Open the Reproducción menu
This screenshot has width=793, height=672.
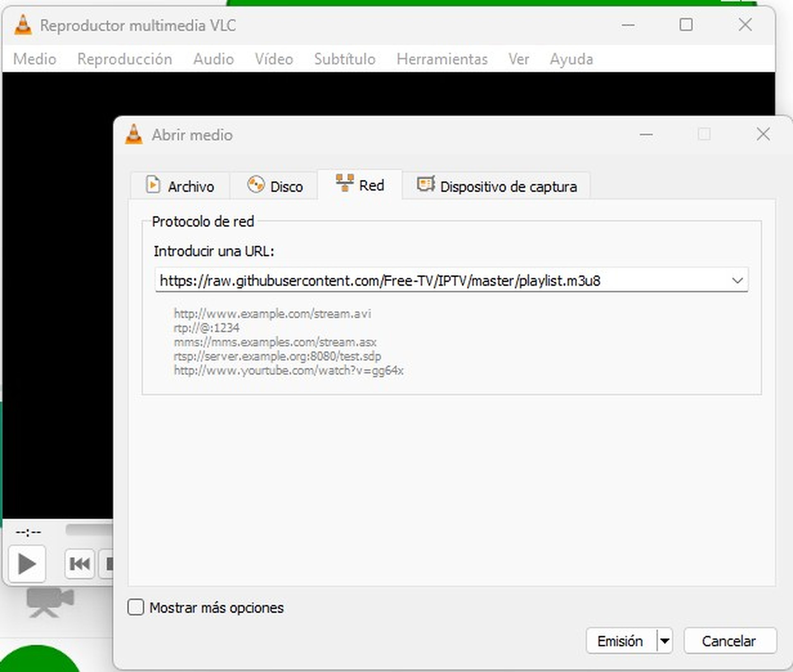(x=125, y=59)
